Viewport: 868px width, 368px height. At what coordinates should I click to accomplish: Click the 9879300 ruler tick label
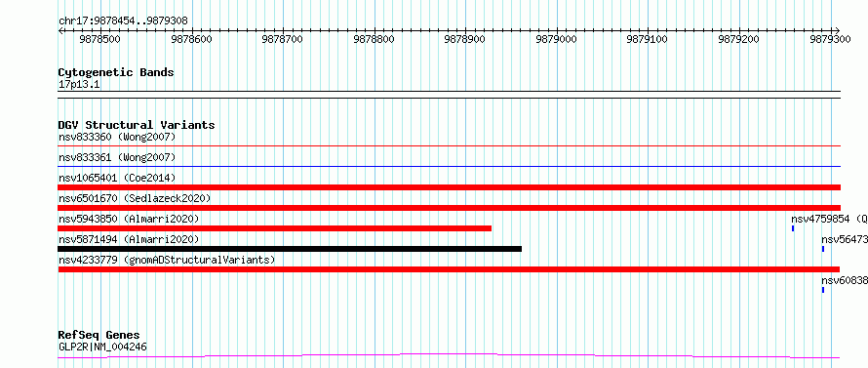[x=830, y=39]
